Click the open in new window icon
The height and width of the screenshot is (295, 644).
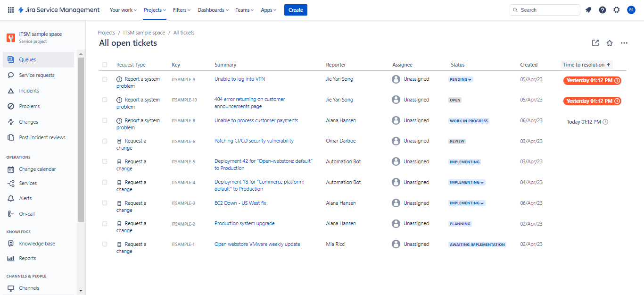[595, 43]
